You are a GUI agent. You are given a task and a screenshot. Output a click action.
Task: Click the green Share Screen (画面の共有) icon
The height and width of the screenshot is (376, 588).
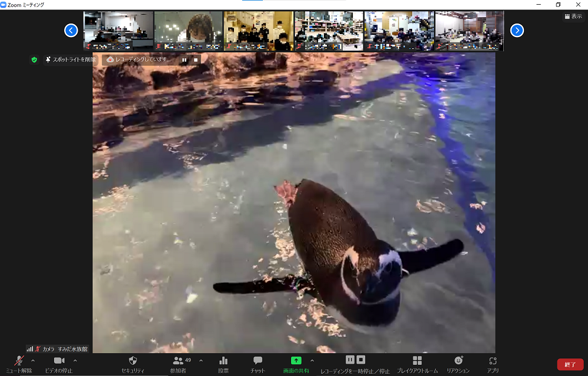tap(296, 361)
